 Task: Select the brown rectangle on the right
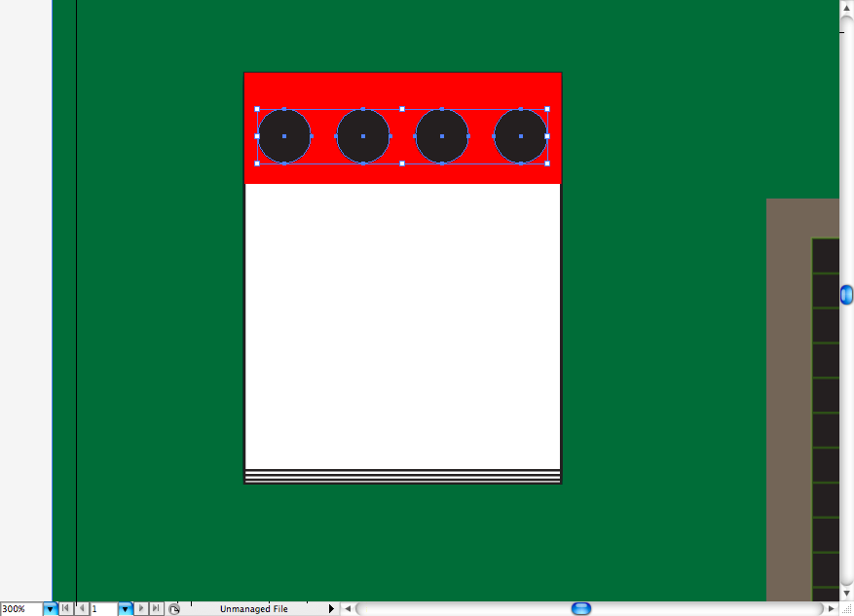[x=789, y=399]
